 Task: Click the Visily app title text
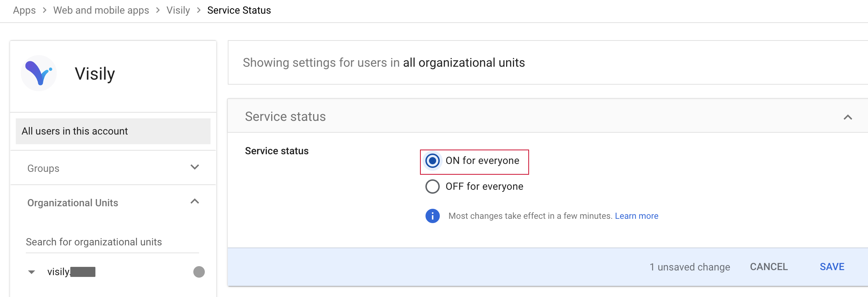click(x=95, y=74)
